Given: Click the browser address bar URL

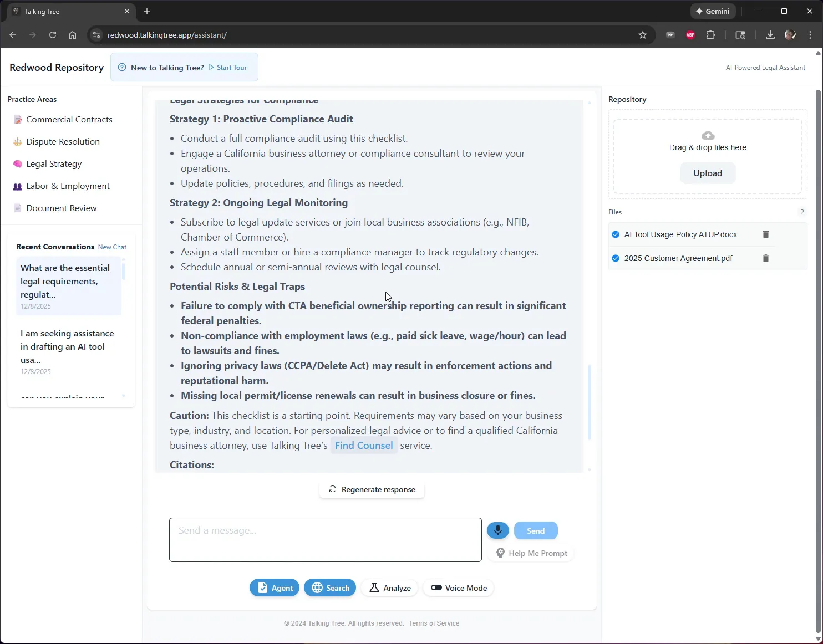Looking at the screenshot, I should click(167, 35).
